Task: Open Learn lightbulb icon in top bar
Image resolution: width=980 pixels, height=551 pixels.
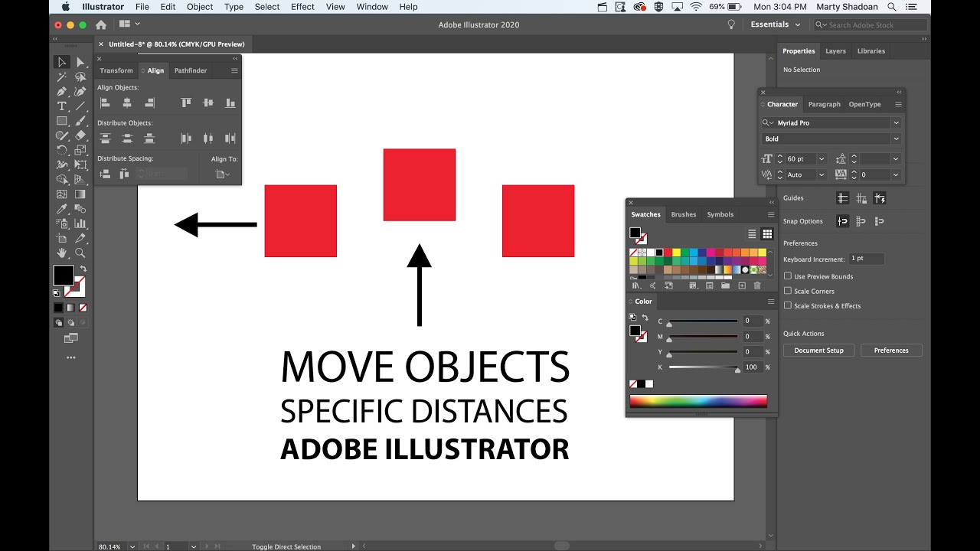Action: 731,24
